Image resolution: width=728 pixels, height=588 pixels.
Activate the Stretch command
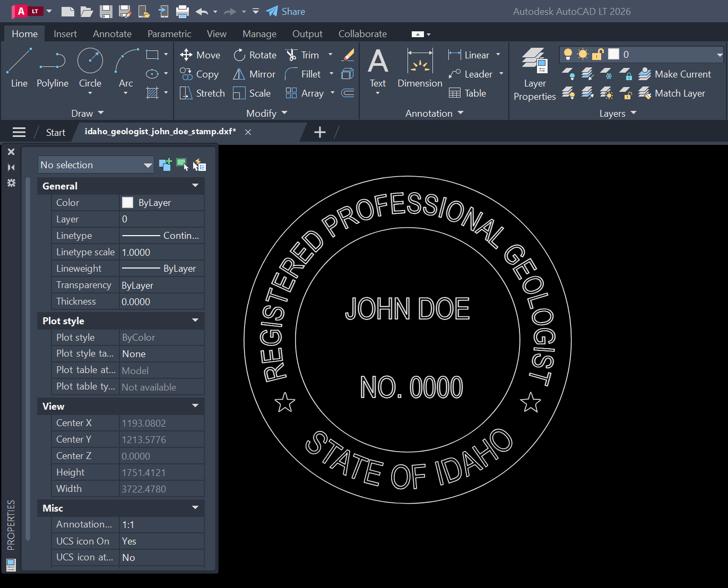coord(202,93)
